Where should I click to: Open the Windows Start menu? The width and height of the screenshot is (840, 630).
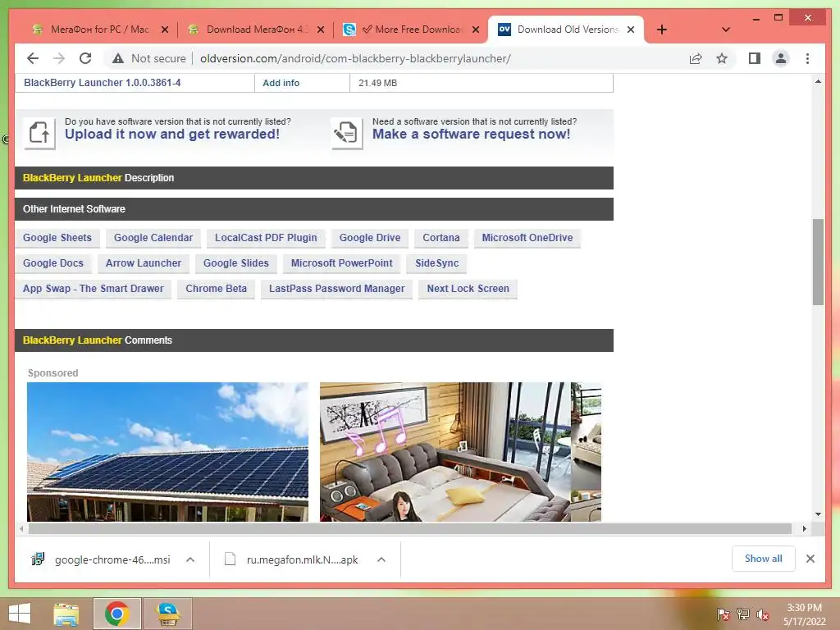click(x=20, y=614)
